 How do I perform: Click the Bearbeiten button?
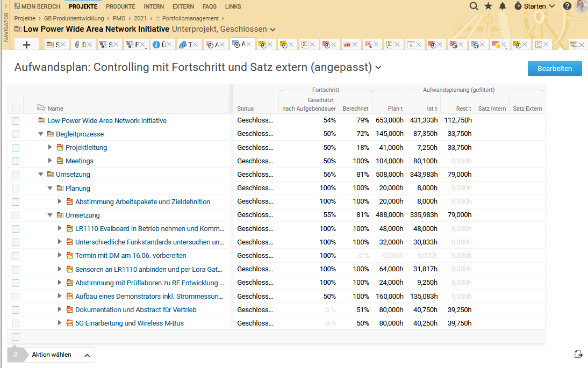coord(555,69)
